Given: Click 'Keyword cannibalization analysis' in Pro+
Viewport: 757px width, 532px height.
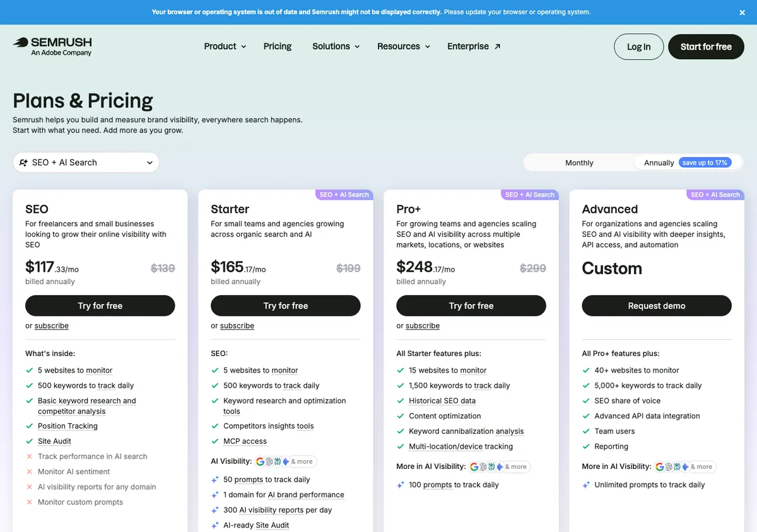Looking at the screenshot, I should [x=466, y=431].
